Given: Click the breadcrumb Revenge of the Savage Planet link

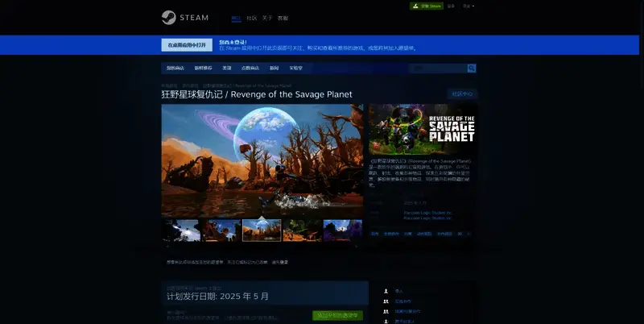Looking at the screenshot, I should click(x=246, y=85).
